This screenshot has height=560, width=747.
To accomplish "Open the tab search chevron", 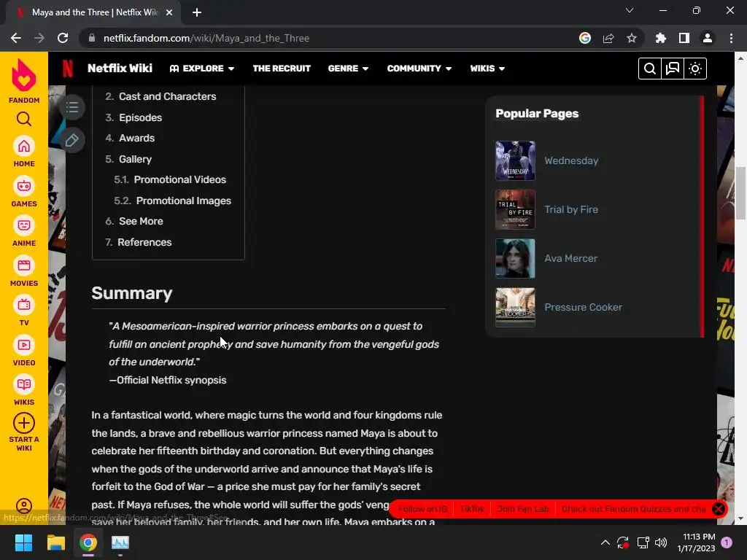I will pos(630,10).
